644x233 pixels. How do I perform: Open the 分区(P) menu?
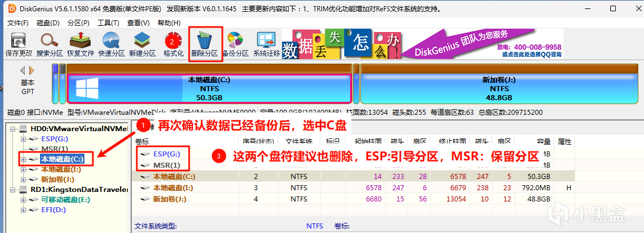point(78,23)
